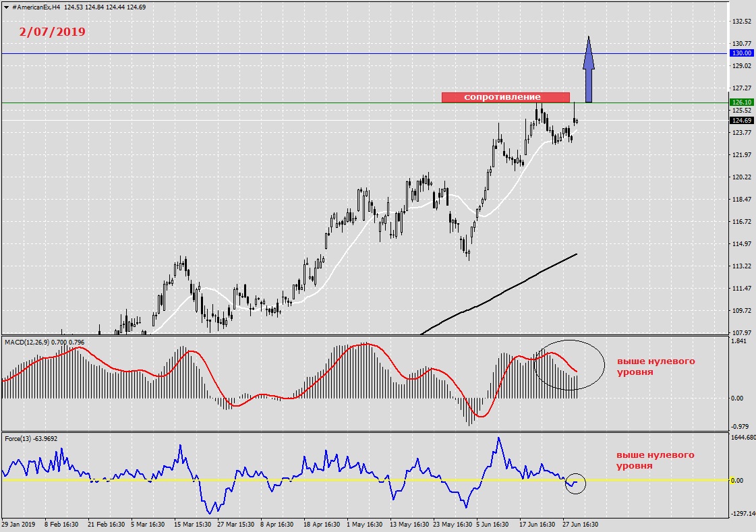Select the small circle on Force index
Viewport: 756px width, 532px height.
tap(575, 483)
